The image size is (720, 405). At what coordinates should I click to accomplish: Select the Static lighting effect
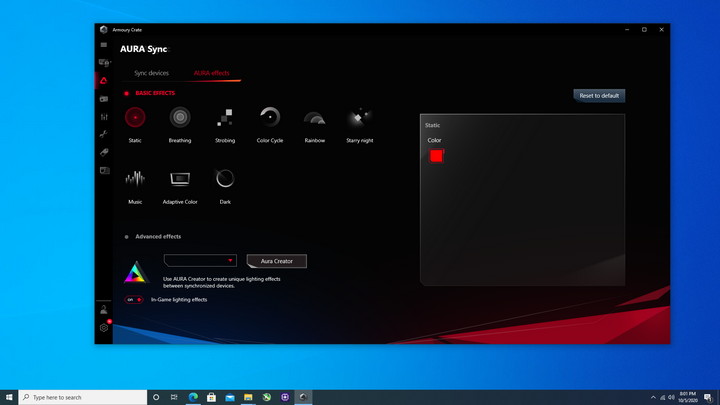(x=135, y=118)
